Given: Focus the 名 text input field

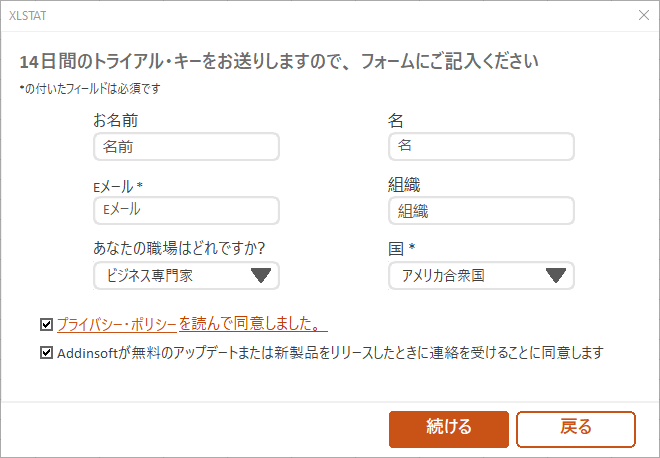Looking at the screenshot, I should click(481, 147).
